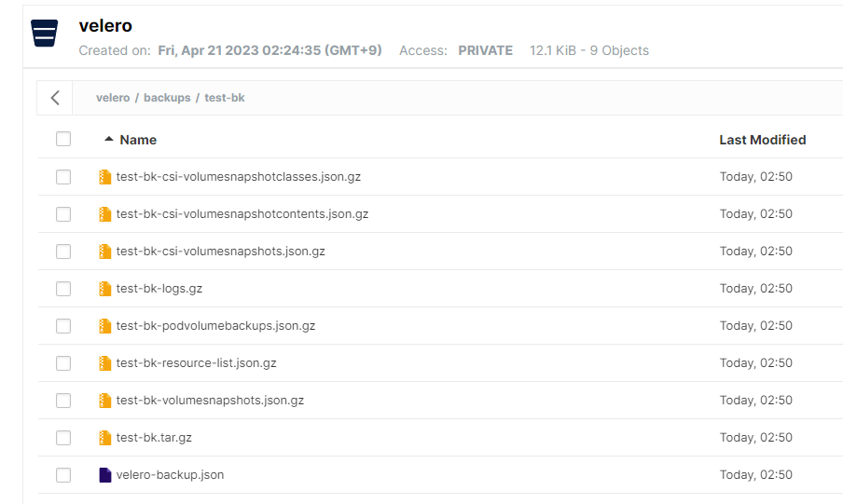The image size is (843, 504).
Task: Go back using the left chevron
Action: coord(55,98)
